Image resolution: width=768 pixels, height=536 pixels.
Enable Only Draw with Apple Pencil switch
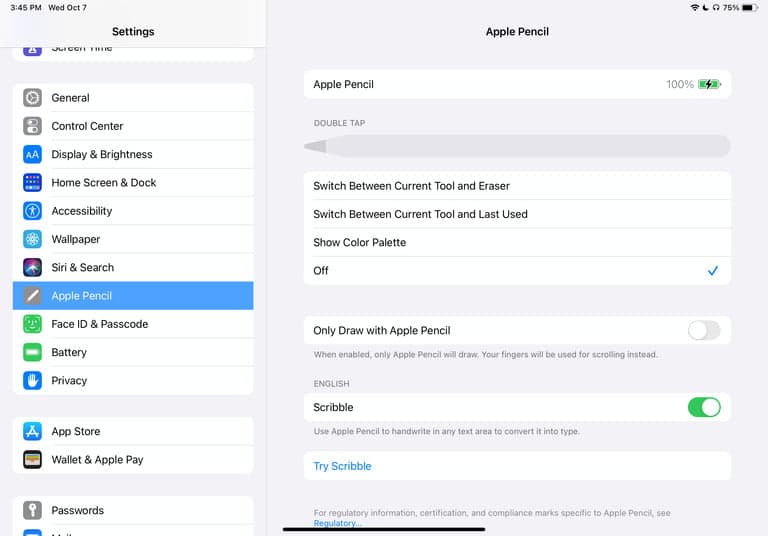704,331
